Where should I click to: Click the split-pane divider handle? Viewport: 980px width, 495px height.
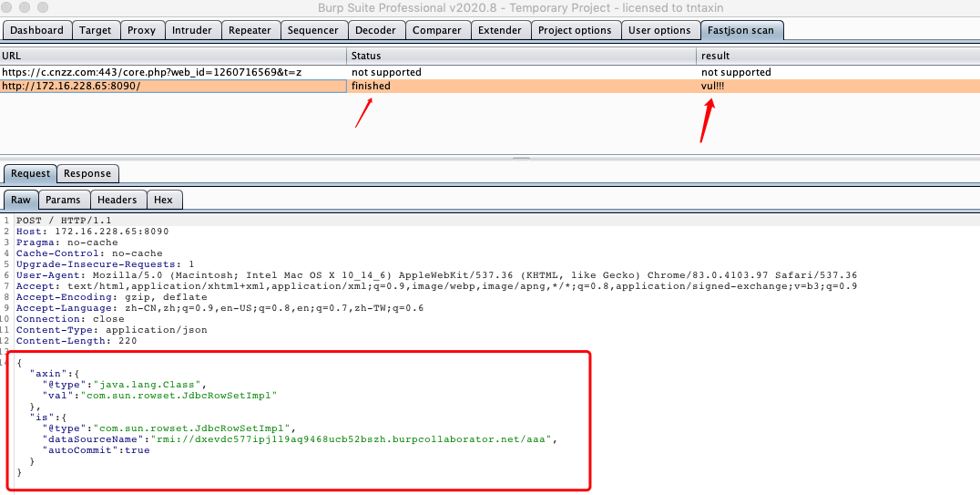(x=521, y=159)
